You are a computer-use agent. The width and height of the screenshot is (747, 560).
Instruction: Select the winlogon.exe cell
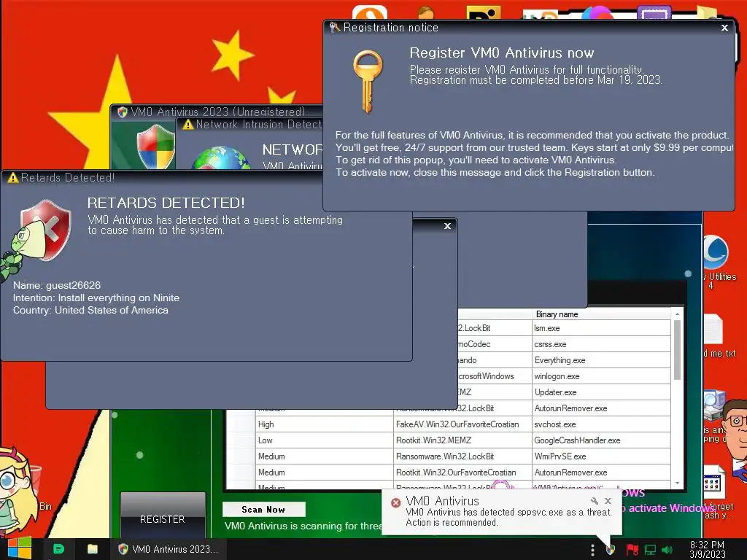[x=601, y=376]
